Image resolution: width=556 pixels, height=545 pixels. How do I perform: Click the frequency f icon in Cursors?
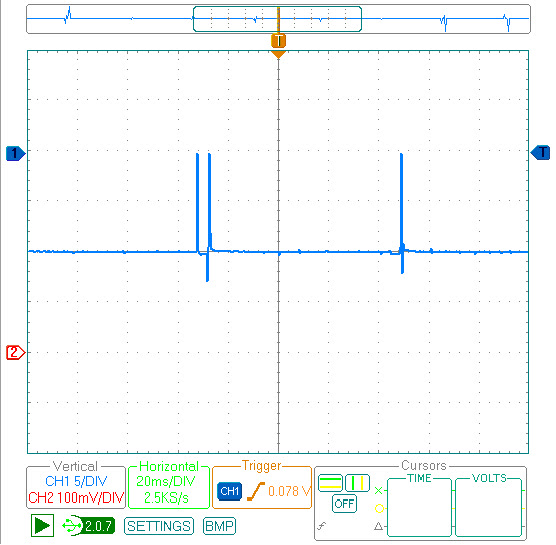tap(322, 526)
